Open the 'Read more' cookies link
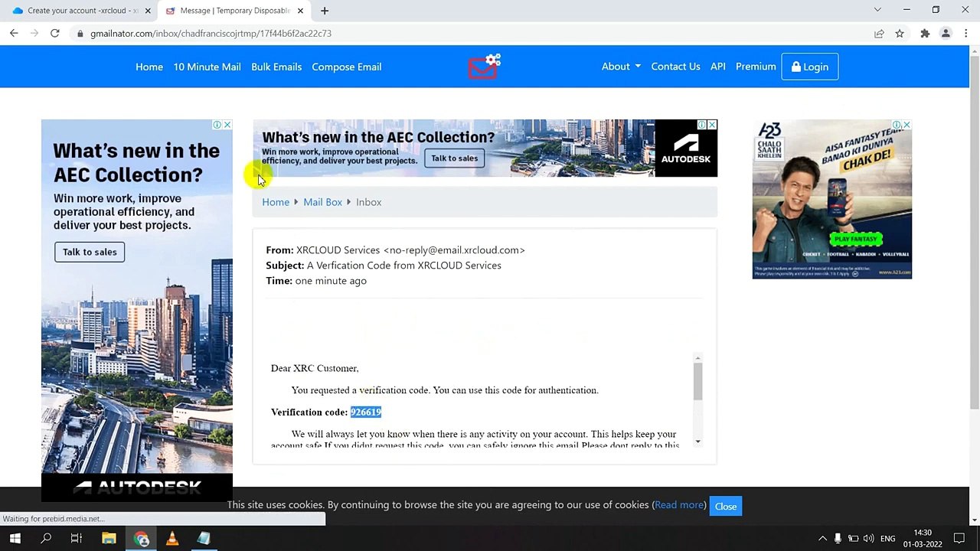This screenshot has height=551, width=980. (x=679, y=505)
